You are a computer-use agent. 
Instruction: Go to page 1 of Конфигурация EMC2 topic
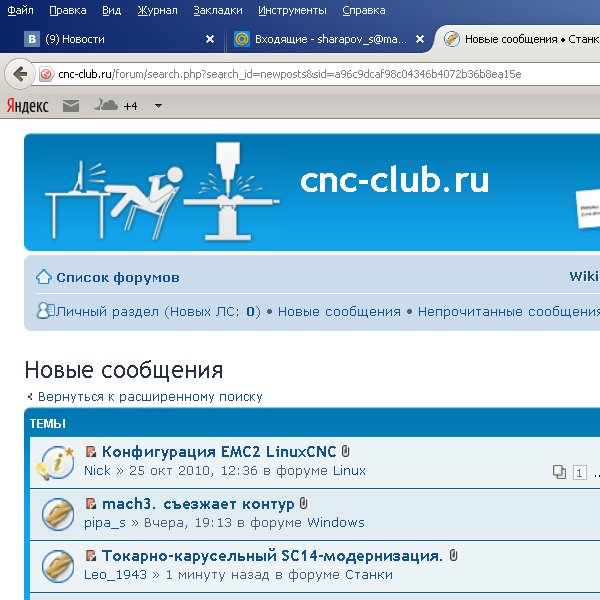pos(579,473)
